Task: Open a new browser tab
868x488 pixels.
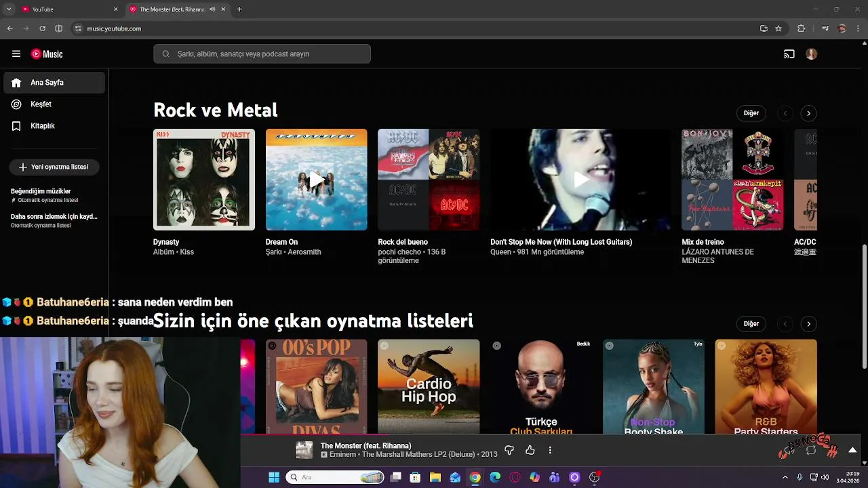Action: (239, 9)
